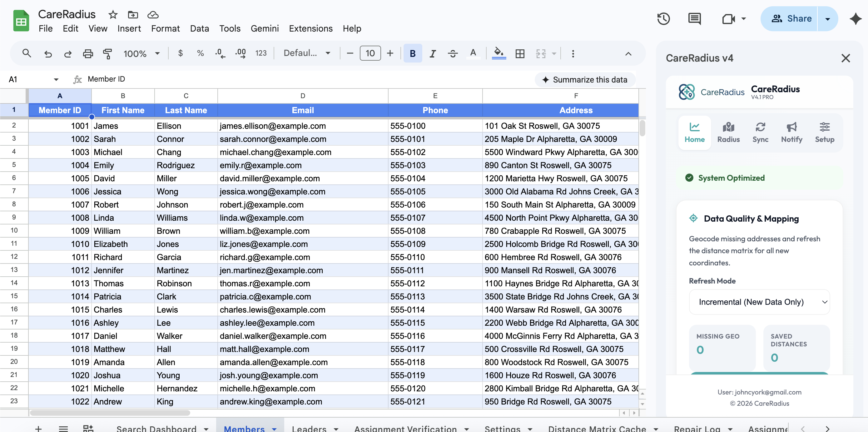This screenshot has width=868, height=432.
Task: Activate the paint format tool
Action: 107,53
